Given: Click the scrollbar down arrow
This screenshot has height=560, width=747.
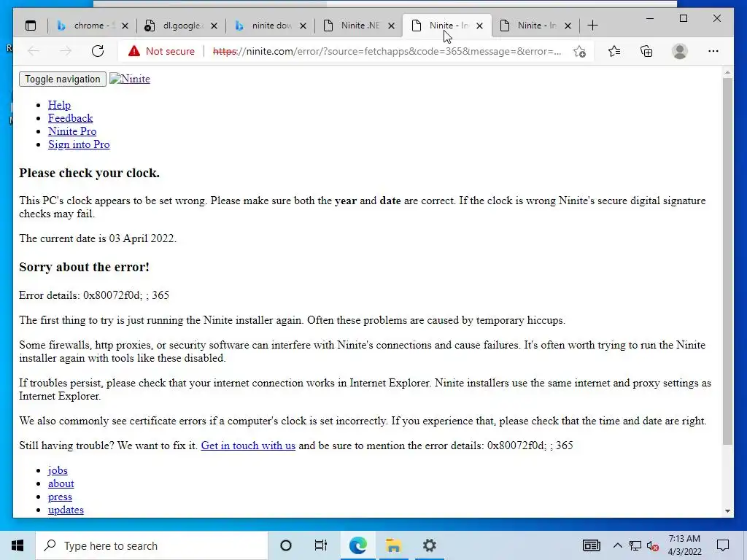Looking at the screenshot, I should (x=727, y=511).
